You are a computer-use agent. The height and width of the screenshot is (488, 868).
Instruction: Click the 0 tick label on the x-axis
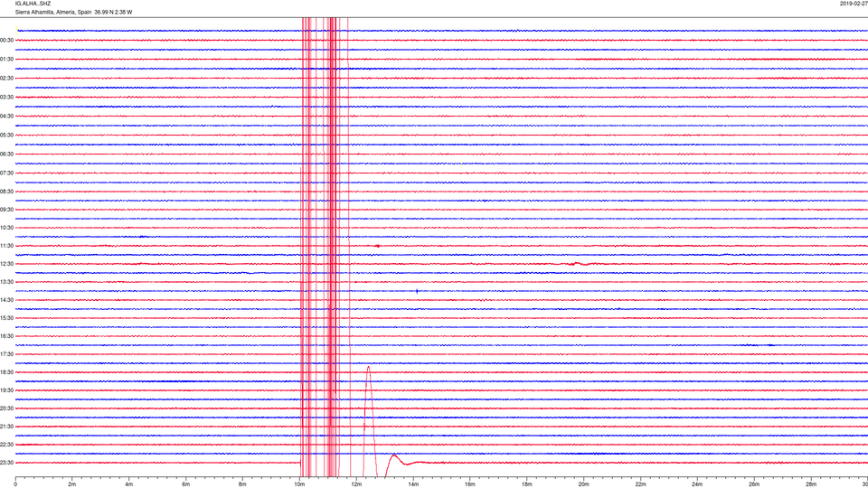15,484
